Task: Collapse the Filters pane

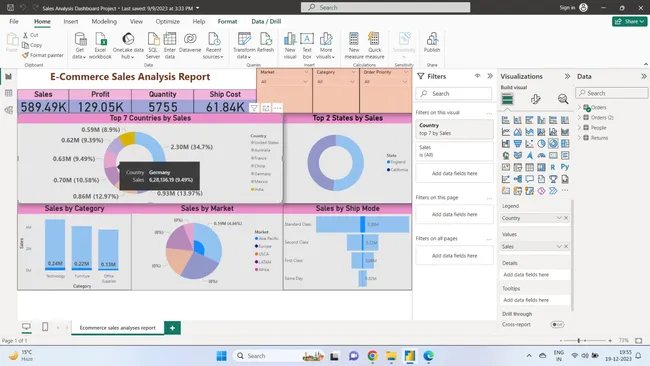Action: 490,76
